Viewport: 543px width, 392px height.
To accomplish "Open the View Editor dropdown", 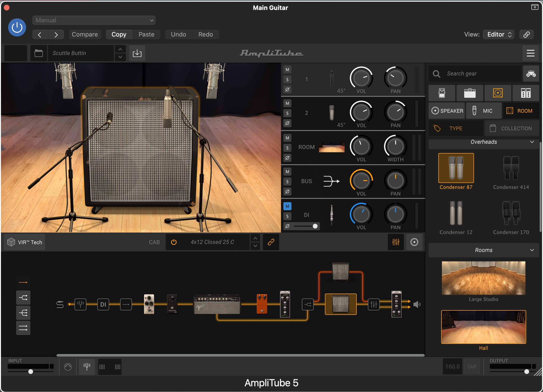I will pos(498,34).
